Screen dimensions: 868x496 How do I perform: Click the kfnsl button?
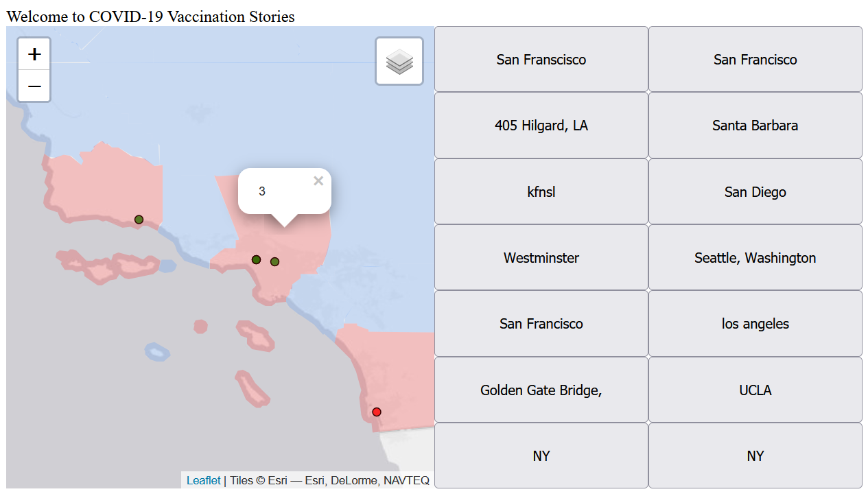tap(541, 192)
